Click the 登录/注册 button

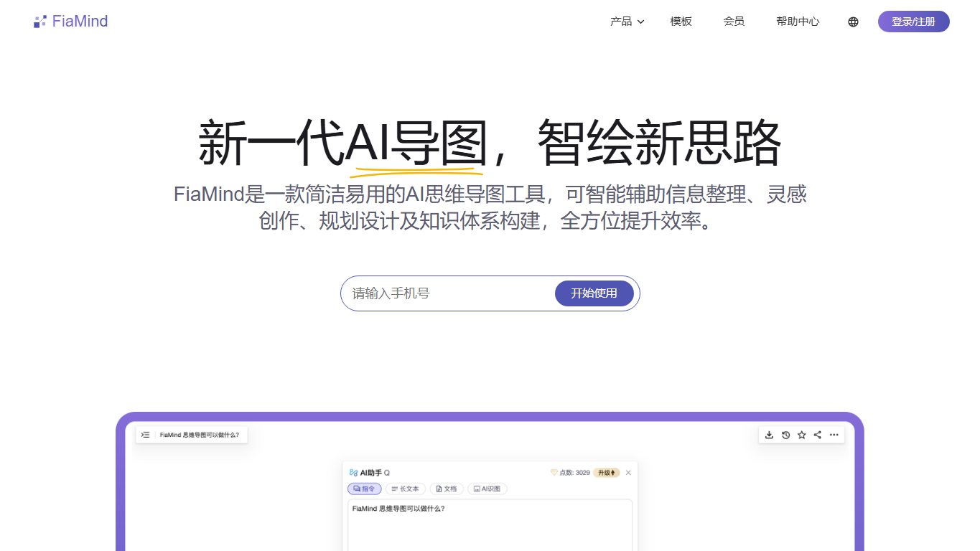point(913,22)
